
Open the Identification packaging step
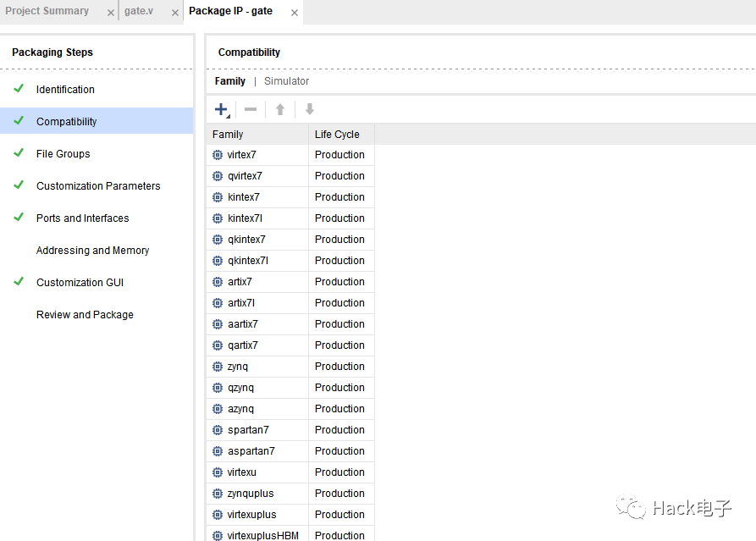(65, 89)
